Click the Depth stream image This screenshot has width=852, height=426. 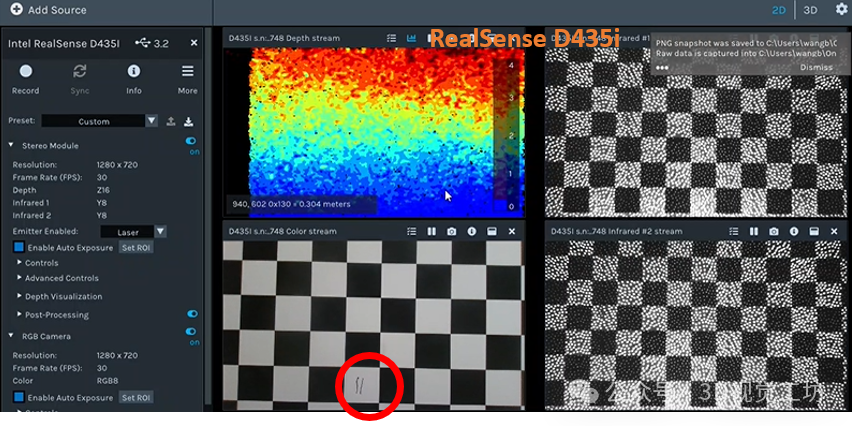374,132
